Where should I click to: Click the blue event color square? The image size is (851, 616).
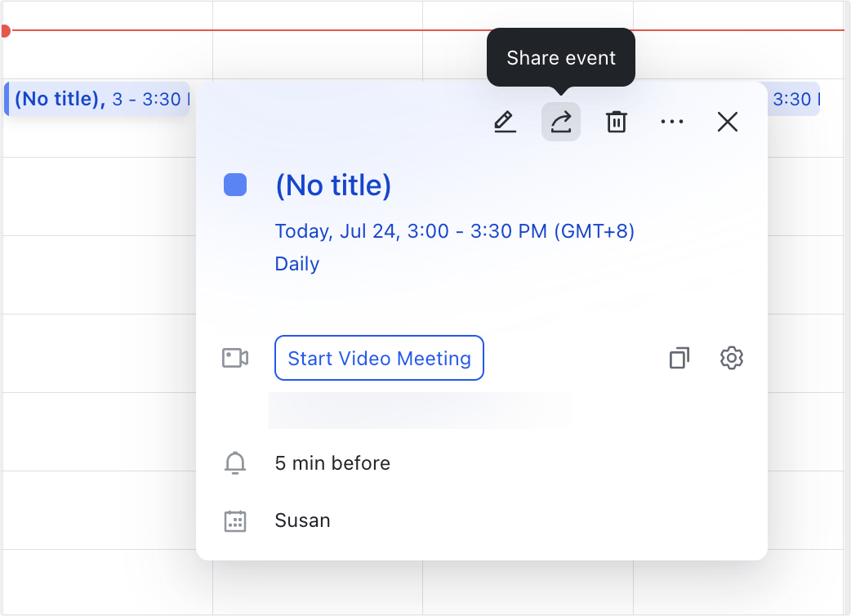point(235,185)
